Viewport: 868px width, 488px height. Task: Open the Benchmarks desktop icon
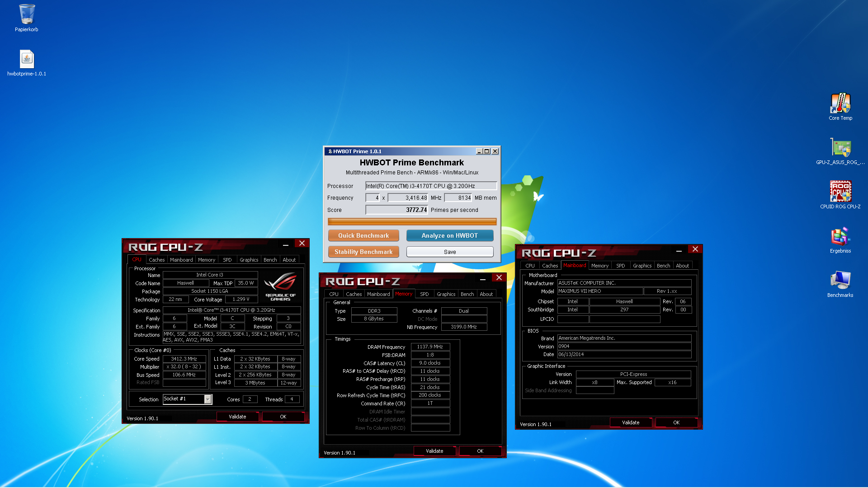[x=840, y=284]
